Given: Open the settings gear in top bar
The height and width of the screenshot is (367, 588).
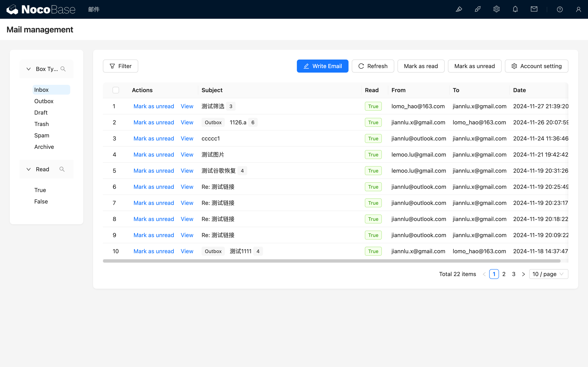Looking at the screenshot, I should [x=496, y=9].
